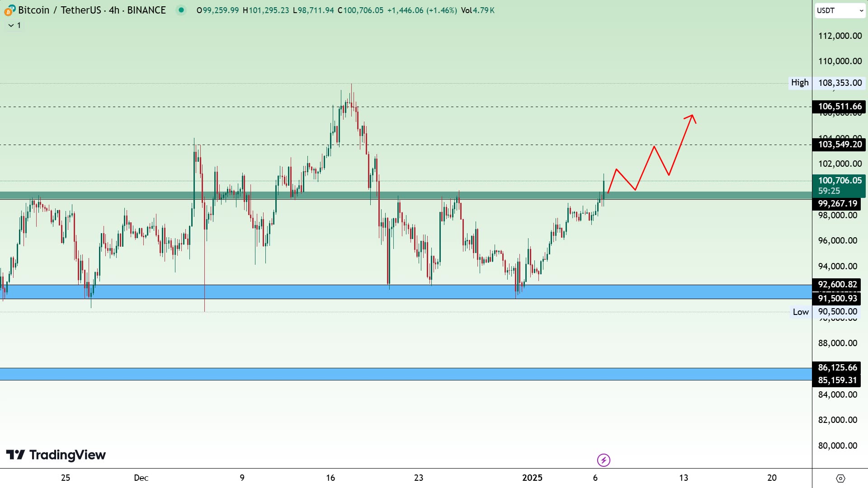This screenshot has height=488, width=868.
Task: Click the current price label 100,706.05
Action: [x=840, y=180]
